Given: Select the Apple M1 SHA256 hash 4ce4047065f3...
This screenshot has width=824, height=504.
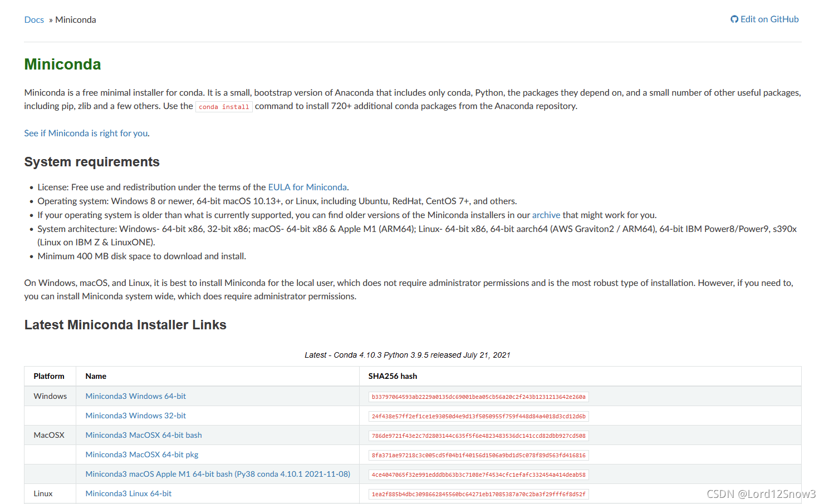Looking at the screenshot, I should [x=479, y=475].
